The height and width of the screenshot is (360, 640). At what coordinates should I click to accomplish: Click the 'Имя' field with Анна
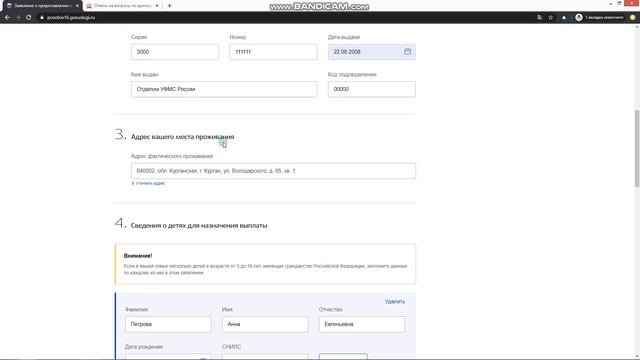[265, 324]
